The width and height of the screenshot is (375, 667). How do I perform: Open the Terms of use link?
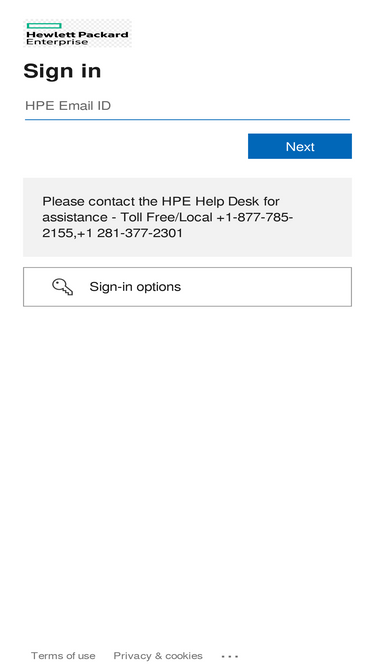click(63, 656)
